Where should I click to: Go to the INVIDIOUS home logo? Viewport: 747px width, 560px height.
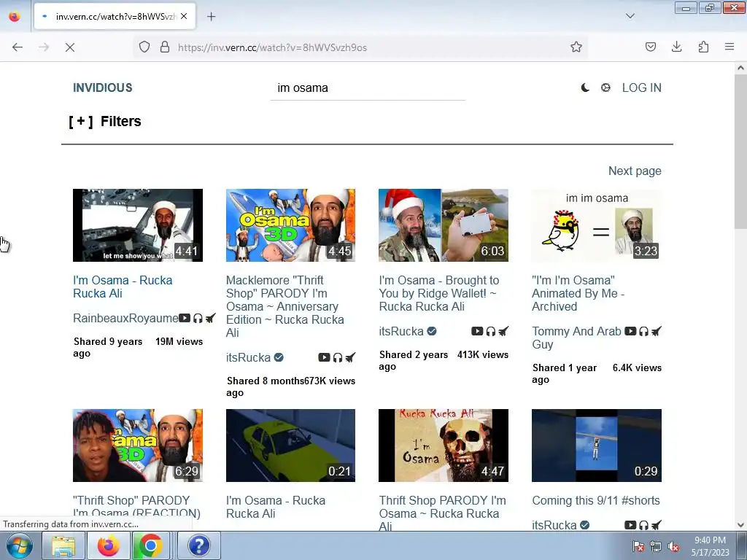[102, 87]
